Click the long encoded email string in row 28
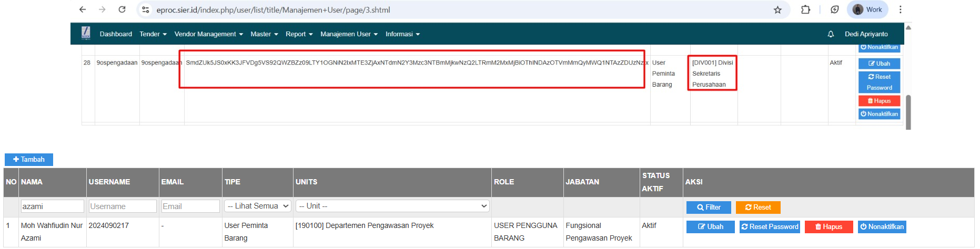980x249 pixels. click(417, 63)
